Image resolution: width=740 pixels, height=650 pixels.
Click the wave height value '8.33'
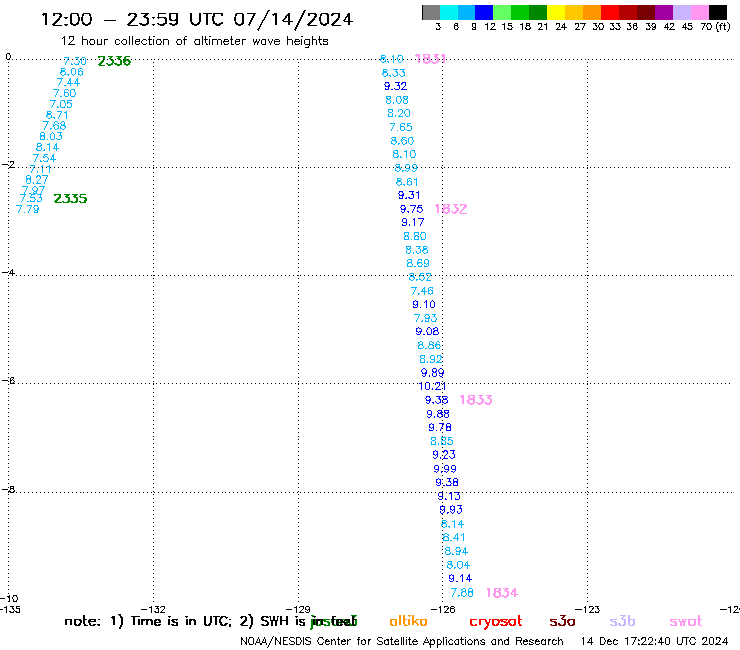(393, 73)
